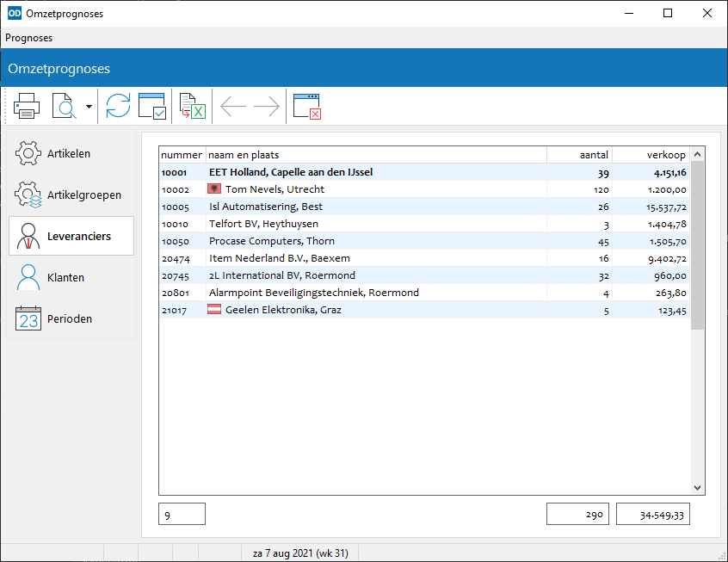
Task: Sort by verkoop column header
Action: click(x=651, y=155)
